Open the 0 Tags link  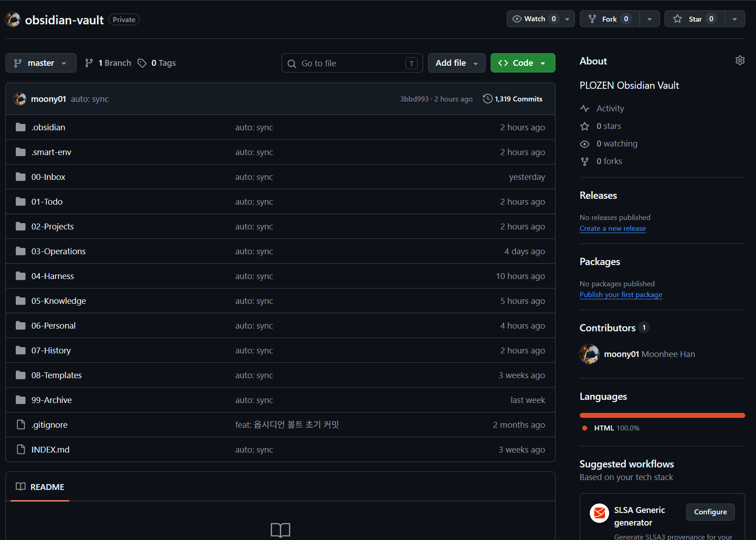(157, 63)
